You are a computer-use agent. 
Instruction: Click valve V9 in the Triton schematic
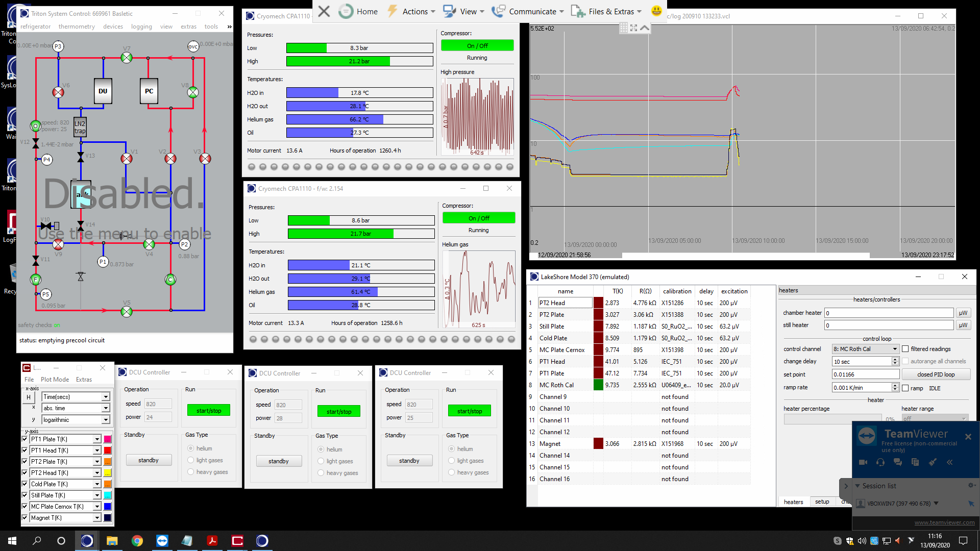pos(58,244)
